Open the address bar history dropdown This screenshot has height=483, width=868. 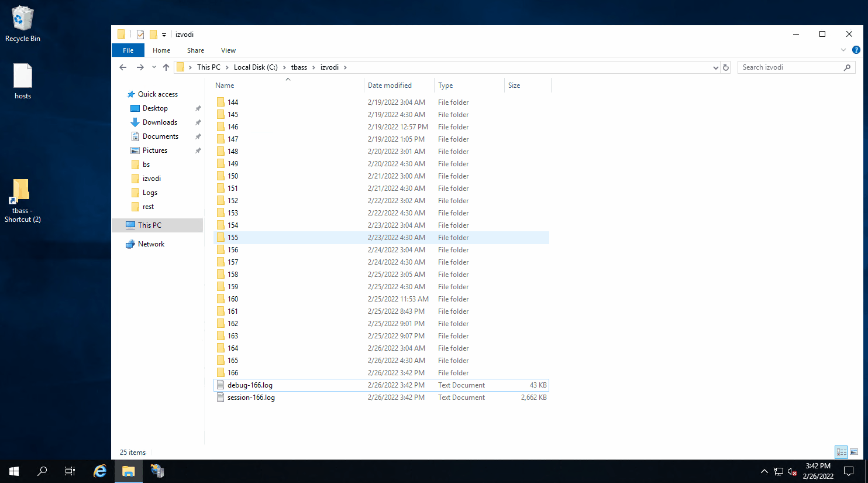(x=715, y=67)
